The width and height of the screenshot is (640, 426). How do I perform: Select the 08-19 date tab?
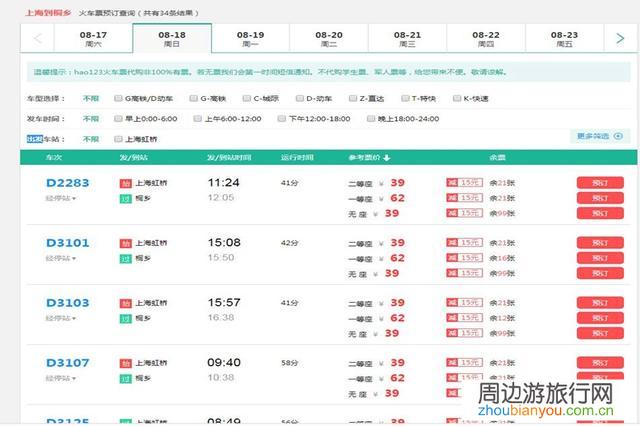click(x=251, y=39)
